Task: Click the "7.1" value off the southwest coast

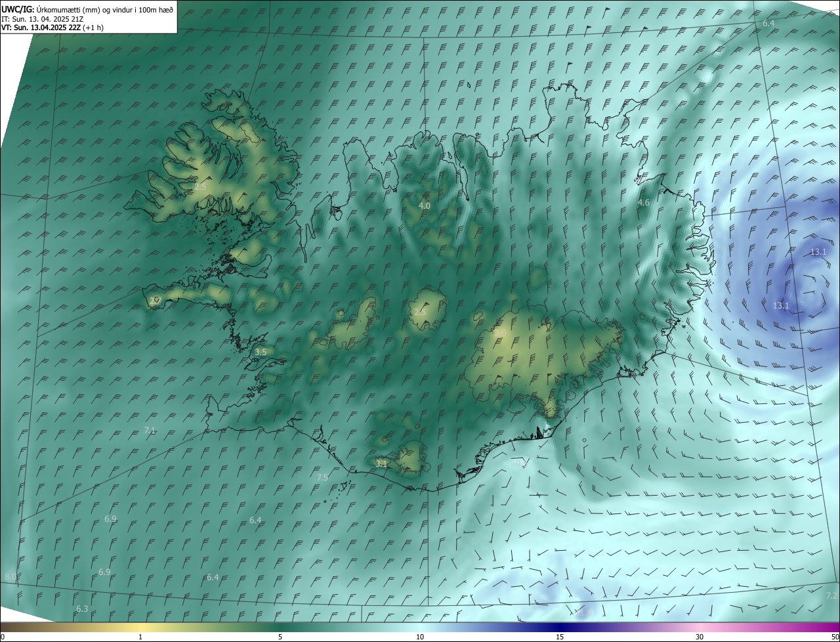Action: 150,431
